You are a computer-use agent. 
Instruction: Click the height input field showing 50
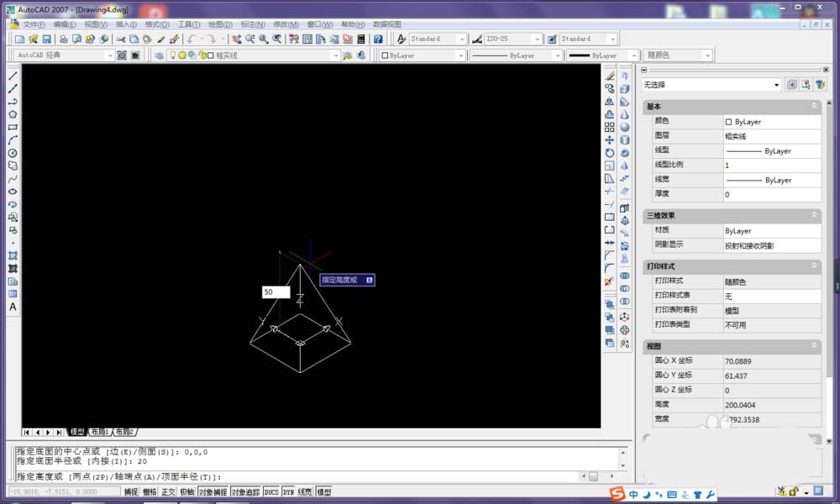click(x=276, y=292)
